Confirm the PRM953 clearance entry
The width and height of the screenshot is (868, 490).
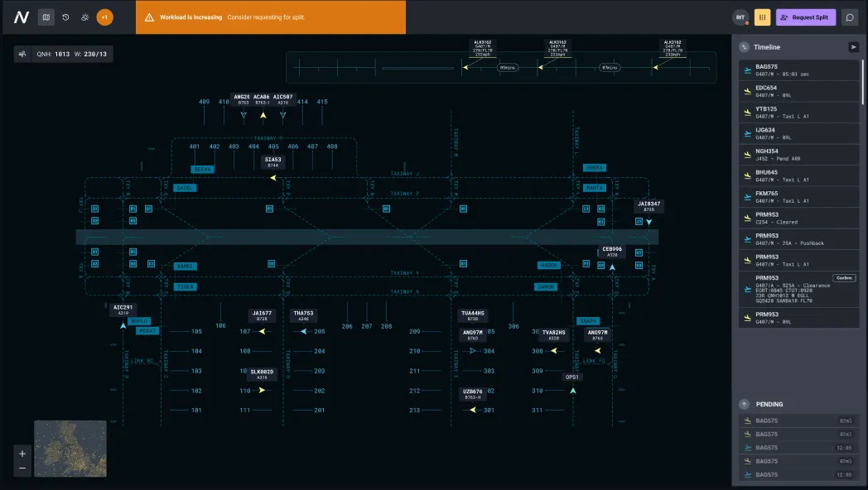[843, 278]
